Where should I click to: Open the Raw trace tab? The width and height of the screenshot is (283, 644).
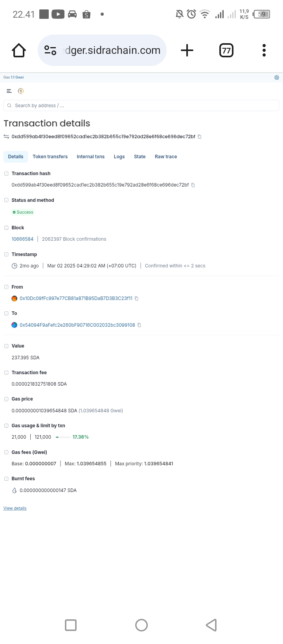(166, 157)
